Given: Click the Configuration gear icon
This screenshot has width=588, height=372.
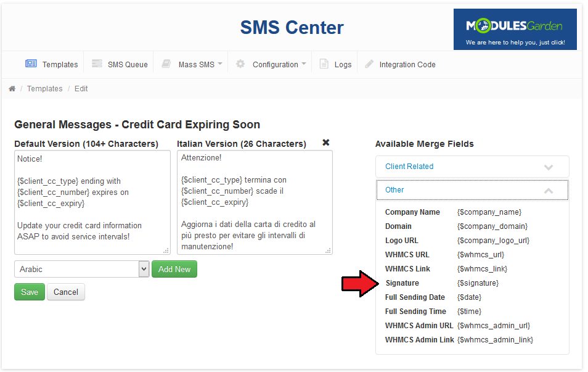Looking at the screenshot, I should click(240, 64).
